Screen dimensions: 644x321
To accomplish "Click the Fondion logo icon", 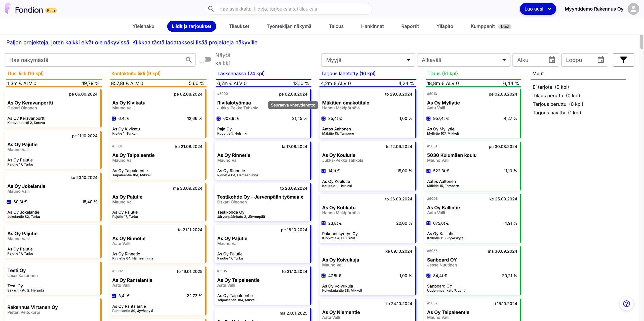I will (8, 9).
